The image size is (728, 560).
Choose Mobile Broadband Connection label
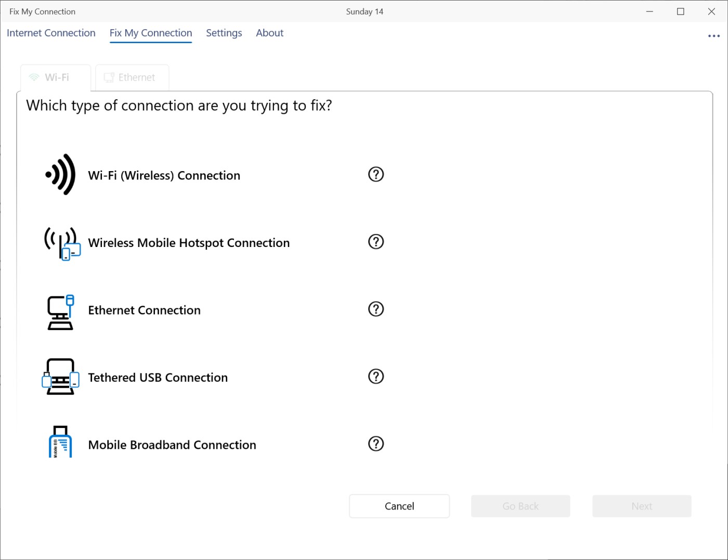[172, 445]
